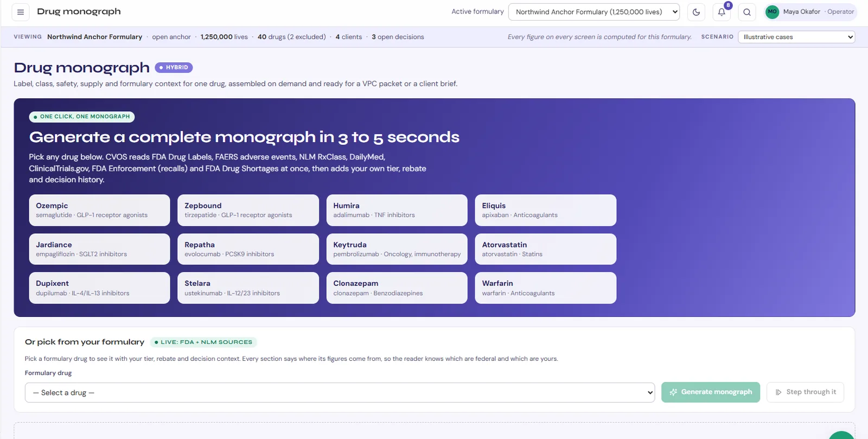The image size is (868, 439).
Task: Open the hamburger navigation menu
Action: coord(21,12)
